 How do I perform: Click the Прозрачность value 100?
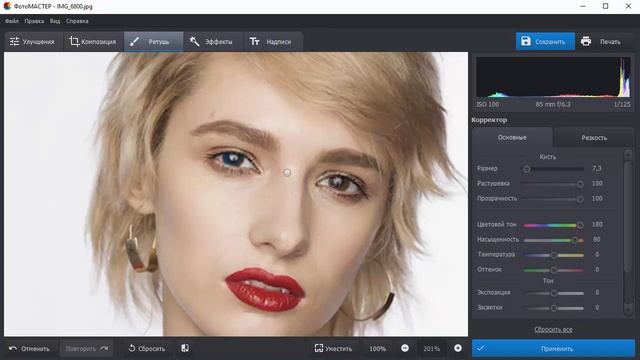coord(597,198)
